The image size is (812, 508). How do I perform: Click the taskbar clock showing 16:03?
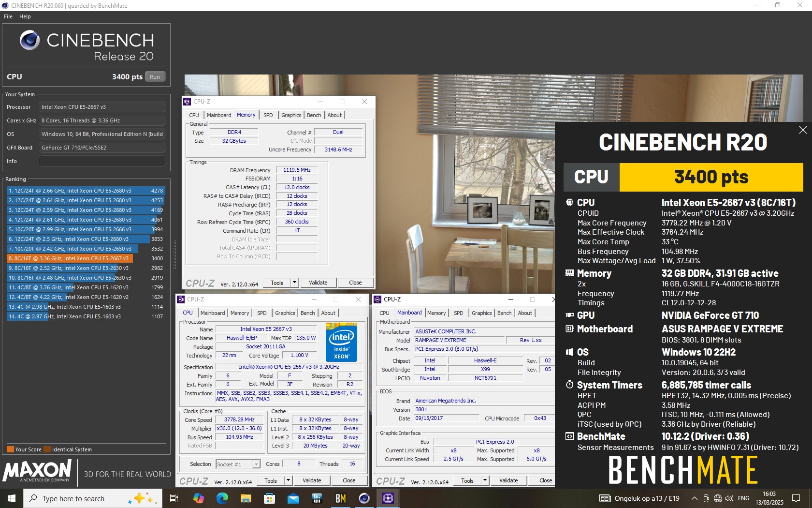[x=769, y=498]
